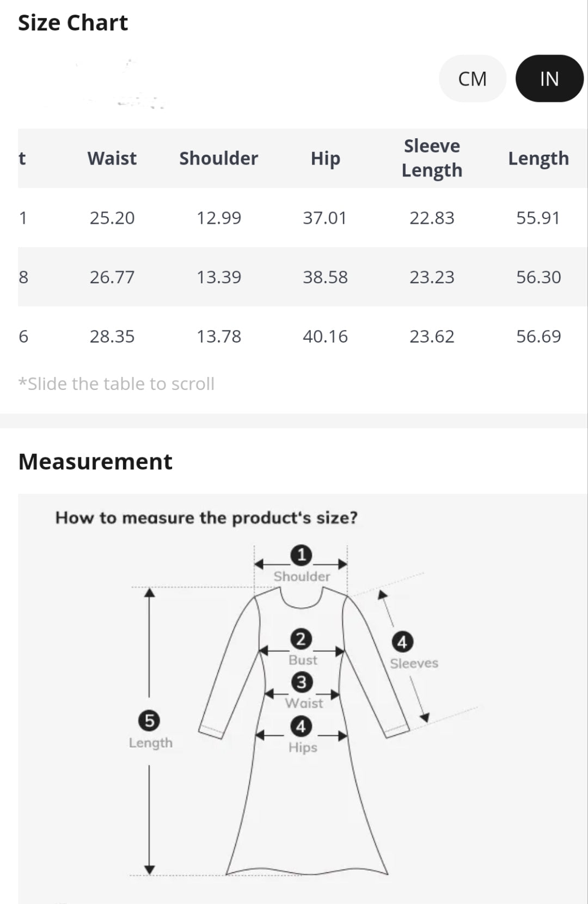
Task: Click the Shoulder marker number 1 icon
Action: point(301,555)
